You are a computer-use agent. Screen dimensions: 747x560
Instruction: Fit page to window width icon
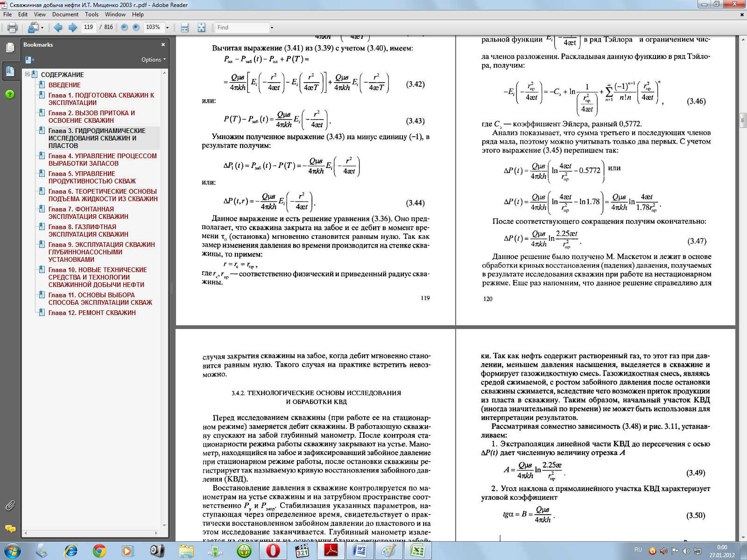click(x=185, y=28)
